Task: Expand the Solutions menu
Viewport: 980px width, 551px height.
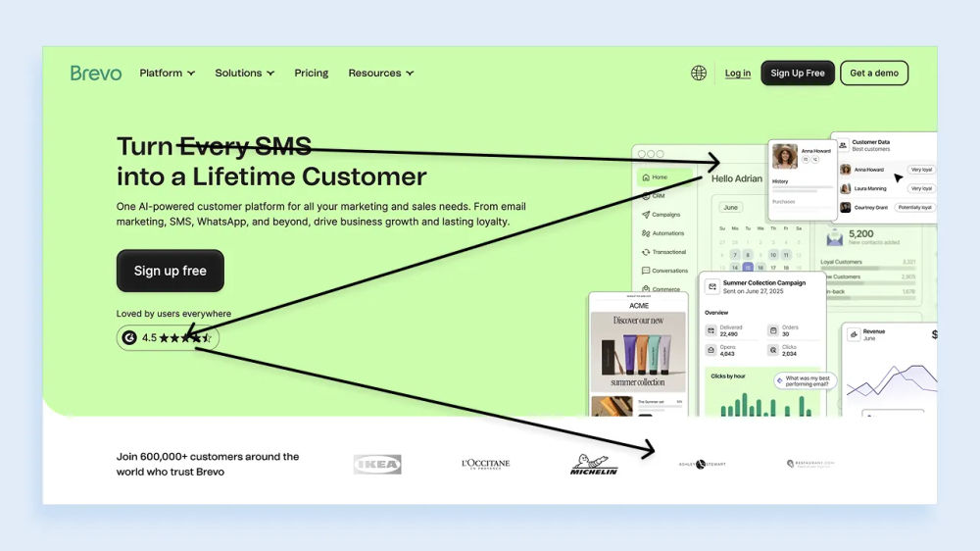Action: click(x=244, y=74)
